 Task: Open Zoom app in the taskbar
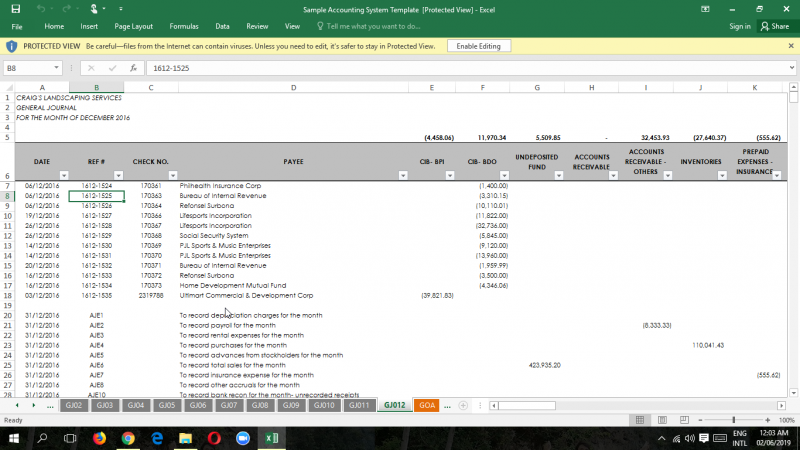[x=242, y=438]
